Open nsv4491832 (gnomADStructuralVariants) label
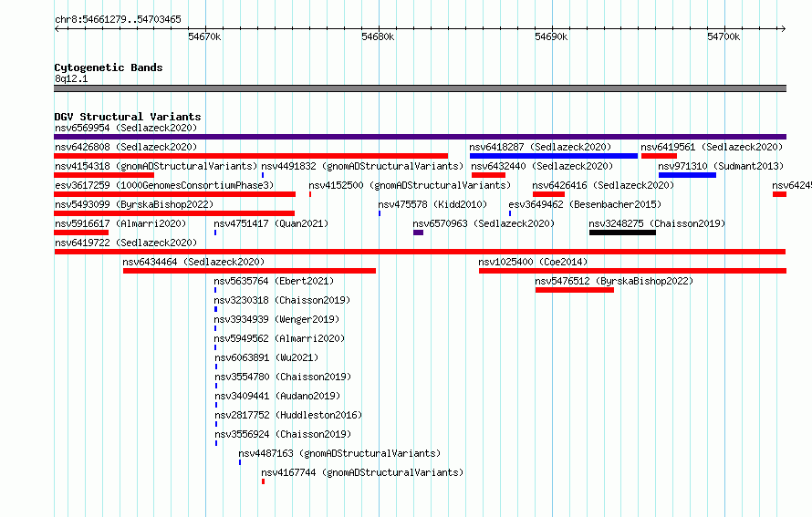The height and width of the screenshot is (517, 812). [x=362, y=166]
